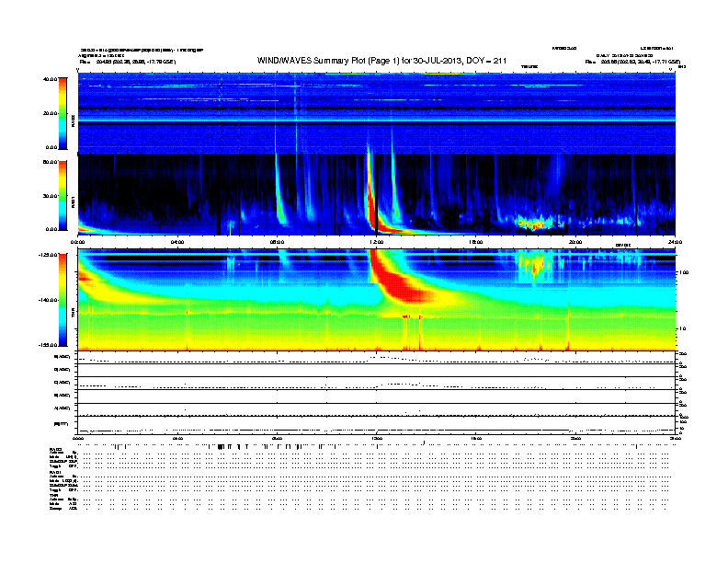Screen dimensions: 728x563
Task: Click the RAD2 header in bottom status table
Action: point(55,449)
